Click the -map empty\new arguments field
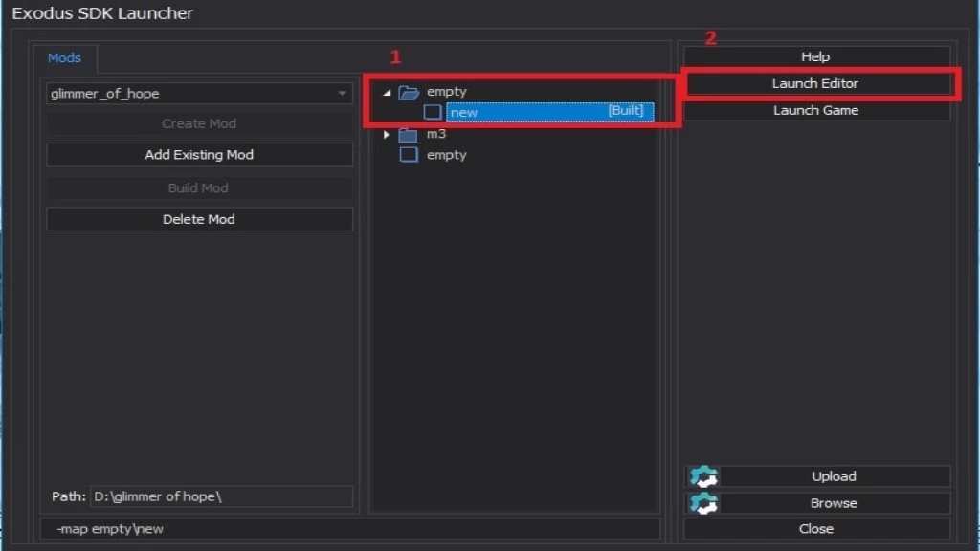Screen dimensions: 980x551 [350, 529]
